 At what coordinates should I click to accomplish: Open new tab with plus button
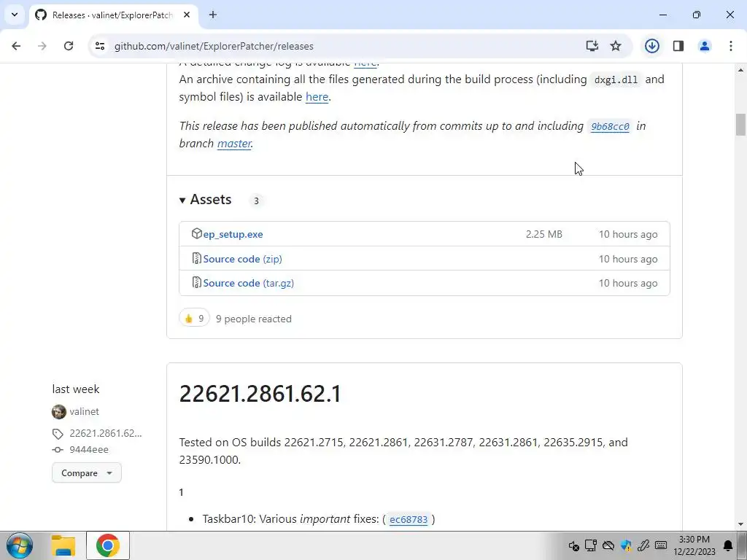[213, 15]
